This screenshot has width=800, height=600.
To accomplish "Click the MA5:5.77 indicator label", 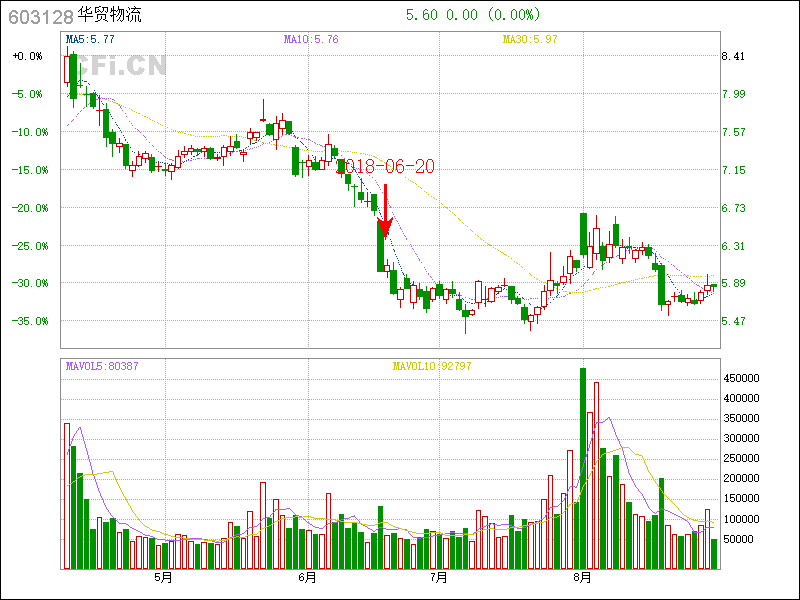I will pyautogui.click(x=90, y=40).
